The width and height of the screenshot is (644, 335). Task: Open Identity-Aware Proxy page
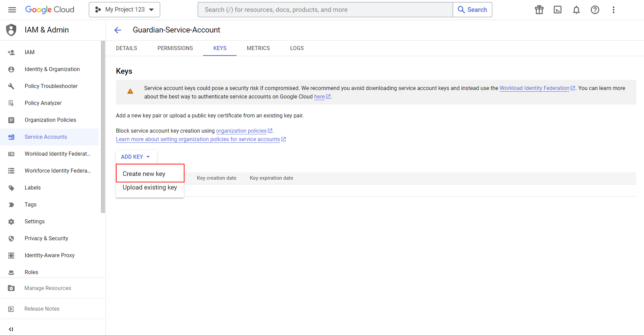(49, 255)
